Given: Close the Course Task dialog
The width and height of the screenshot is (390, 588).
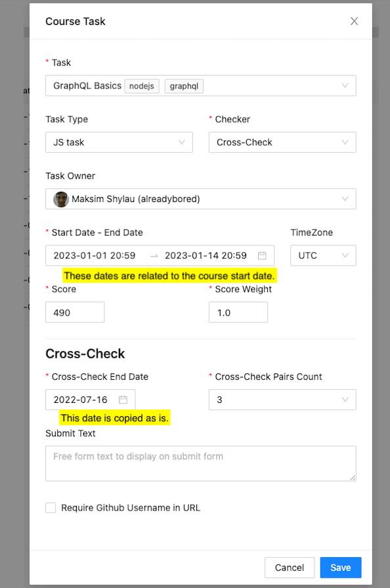Looking at the screenshot, I should 354,21.
